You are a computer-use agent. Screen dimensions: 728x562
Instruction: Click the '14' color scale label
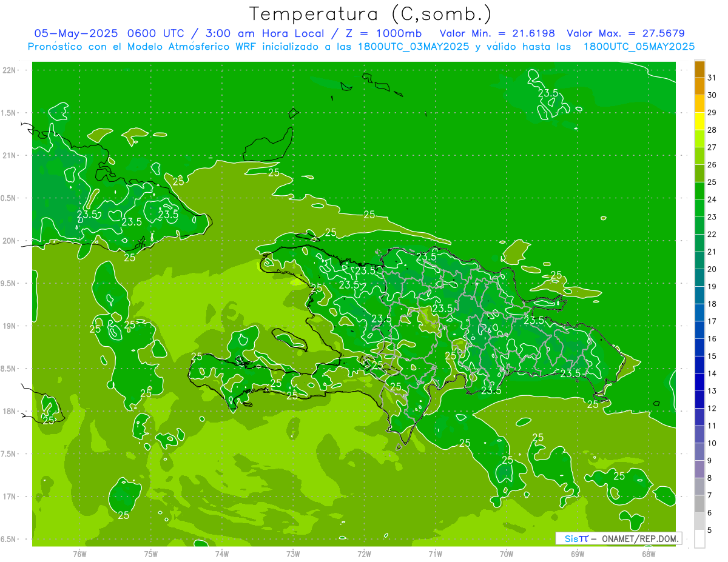(x=712, y=373)
